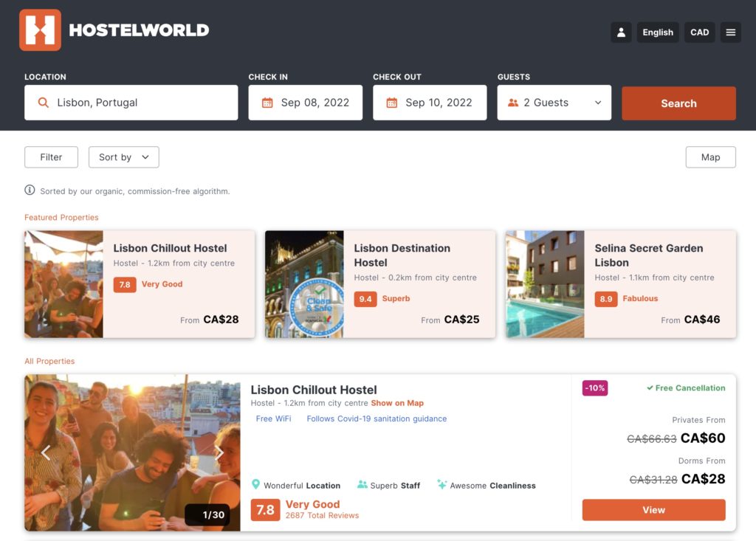Expand the Sort by dropdown

click(x=123, y=156)
